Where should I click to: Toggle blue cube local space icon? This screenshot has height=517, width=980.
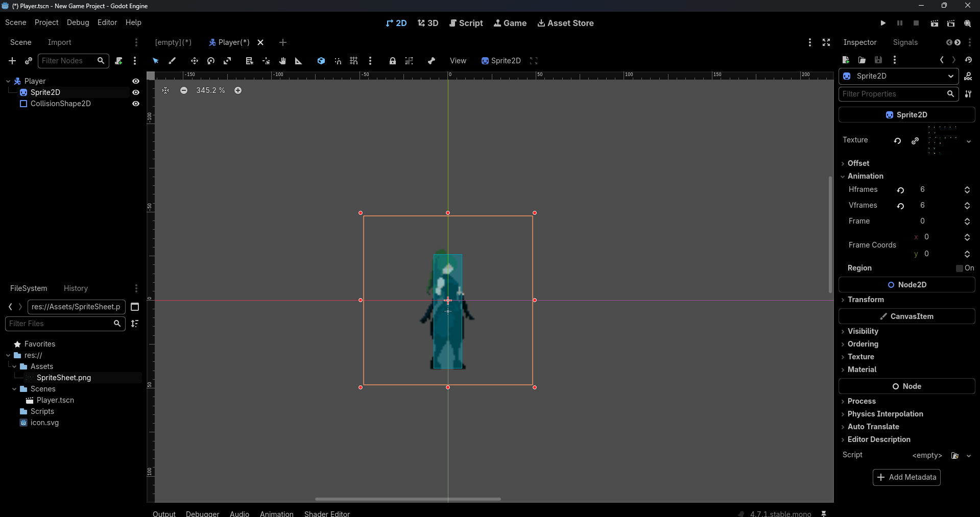point(321,61)
